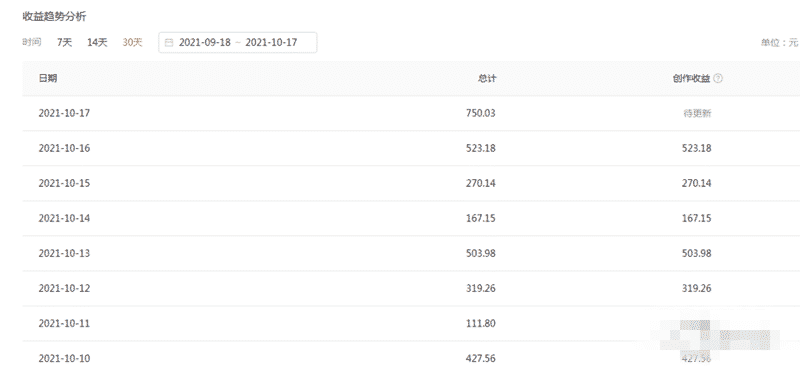
Task: Click the help icon beside 创作收益
Action: click(718, 79)
